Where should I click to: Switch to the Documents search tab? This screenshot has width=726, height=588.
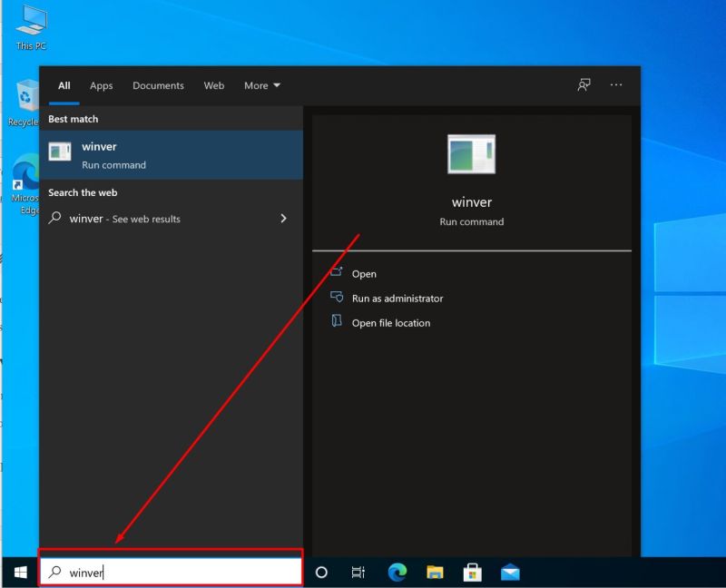[158, 85]
